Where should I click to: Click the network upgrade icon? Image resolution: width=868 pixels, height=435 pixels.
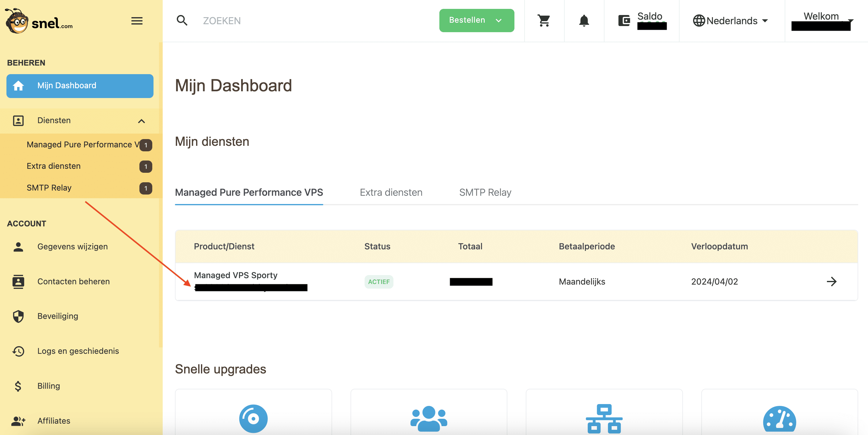point(604,418)
